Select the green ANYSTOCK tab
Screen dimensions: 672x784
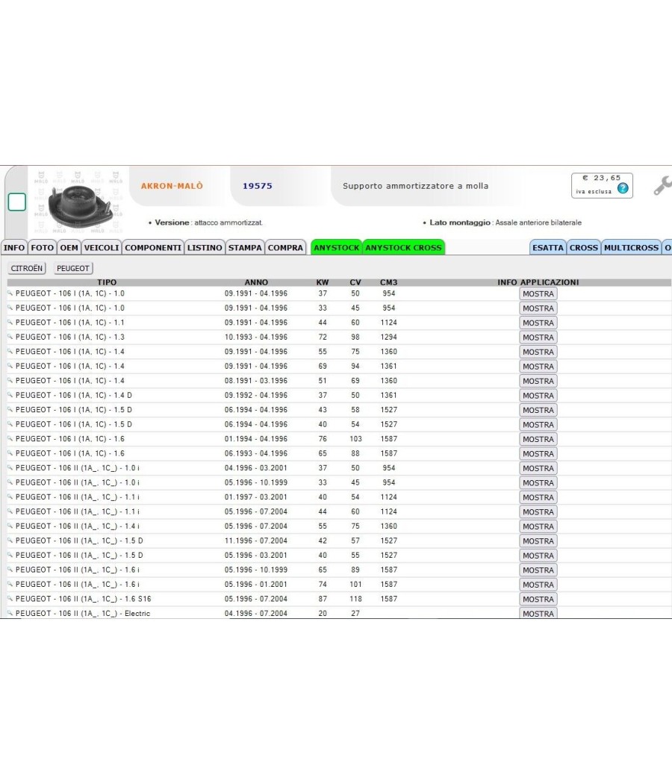click(337, 247)
